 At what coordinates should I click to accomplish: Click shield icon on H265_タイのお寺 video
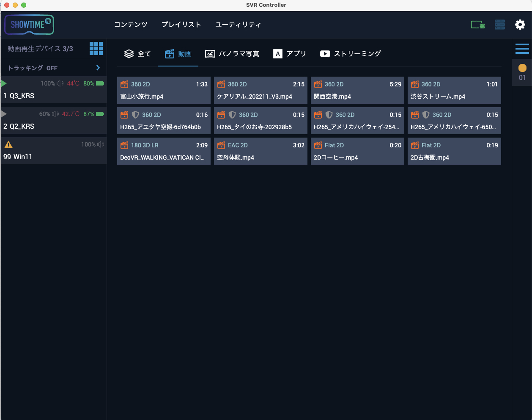232,115
